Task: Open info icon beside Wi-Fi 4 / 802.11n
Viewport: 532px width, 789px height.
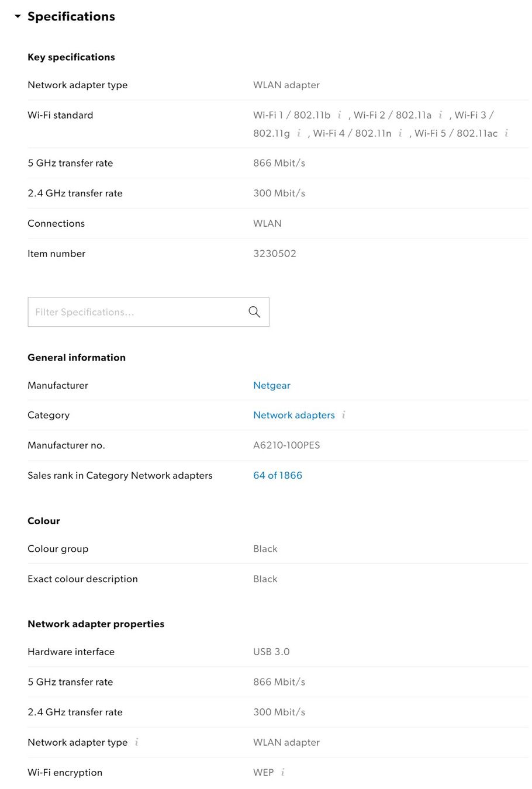Action: 400,133
